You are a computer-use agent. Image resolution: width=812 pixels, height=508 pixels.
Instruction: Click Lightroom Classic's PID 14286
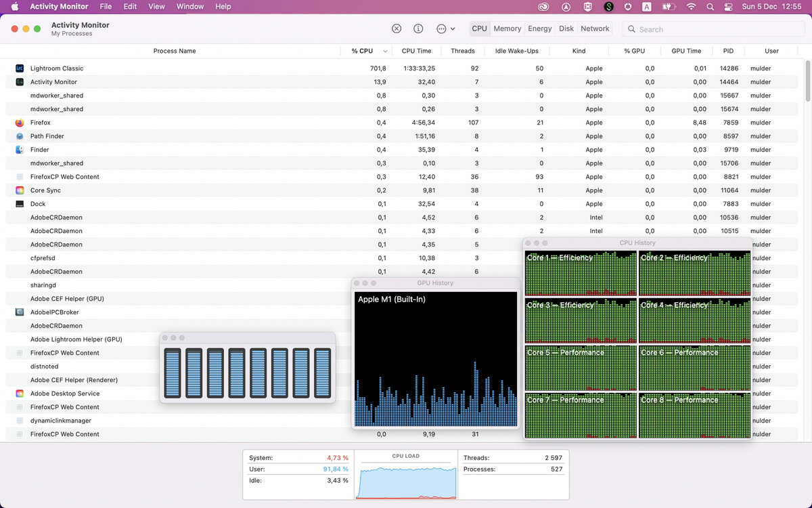point(729,68)
